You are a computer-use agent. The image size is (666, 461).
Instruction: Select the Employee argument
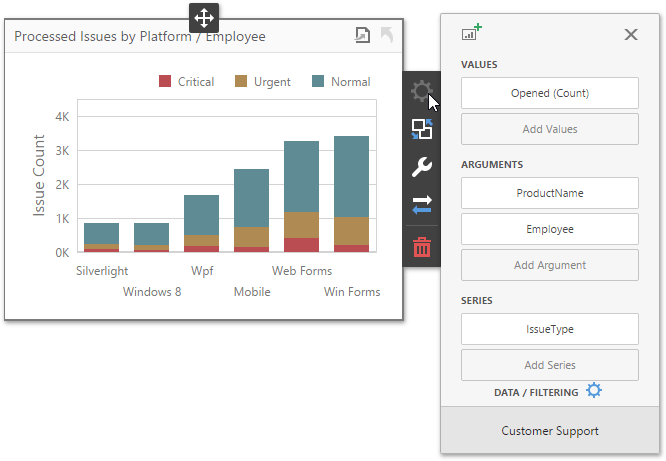[549, 229]
